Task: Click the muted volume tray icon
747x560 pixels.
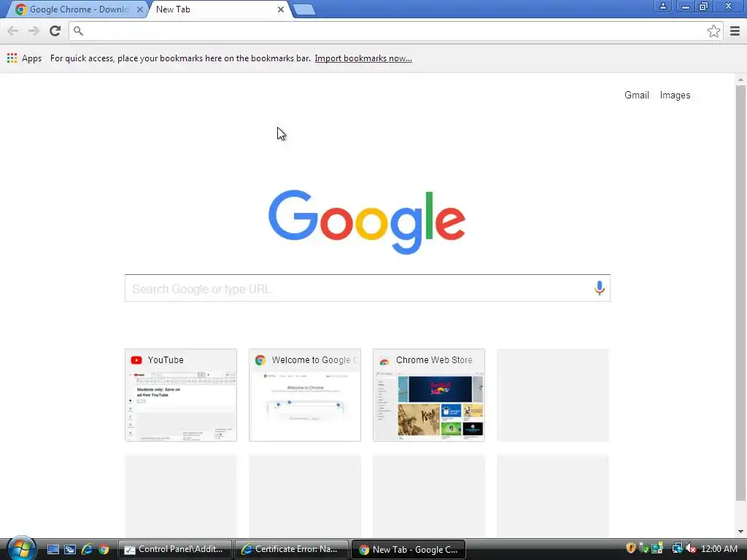Action: coord(691,548)
